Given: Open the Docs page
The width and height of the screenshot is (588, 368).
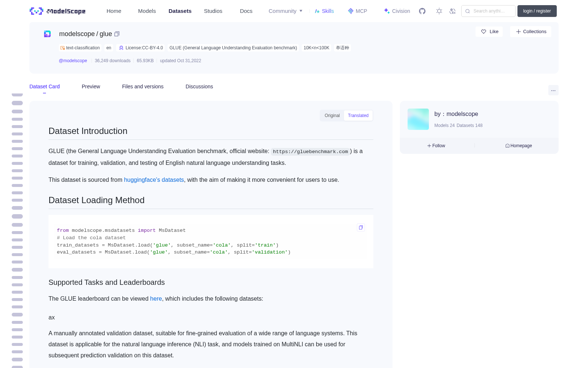Looking at the screenshot, I should pyautogui.click(x=246, y=11).
